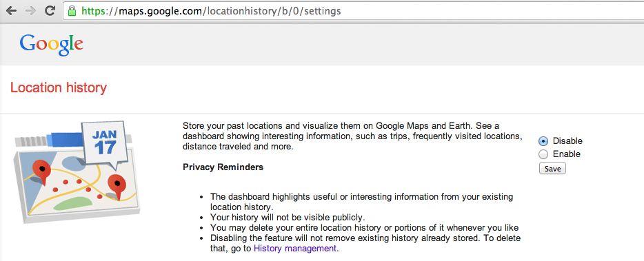Image resolution: width=644 pixels, height=261 pixels.
Task: Reload the page with the refresh icon
Action: [x=50, y=10]
